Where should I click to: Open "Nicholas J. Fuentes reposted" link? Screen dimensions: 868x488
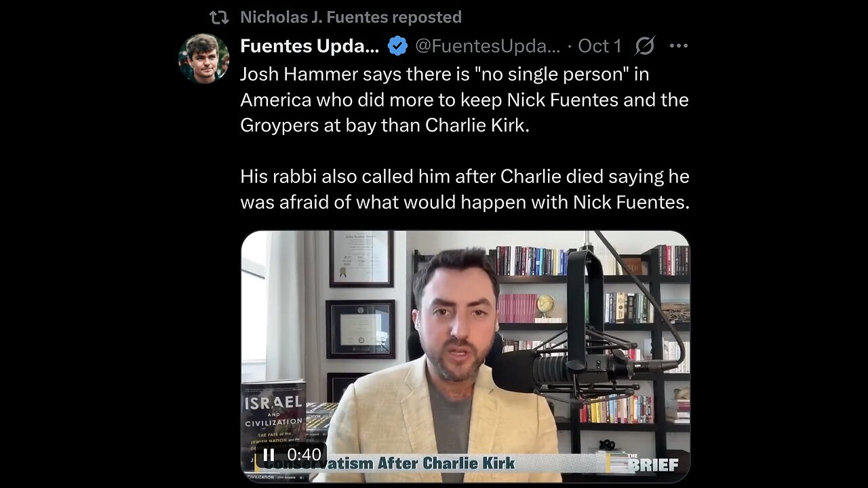tap(351, 18)
